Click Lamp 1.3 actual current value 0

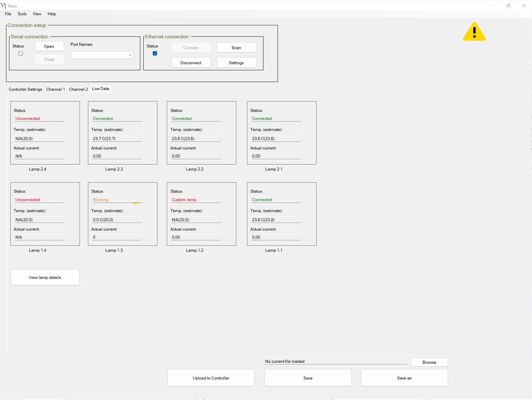tap(116, 237)
